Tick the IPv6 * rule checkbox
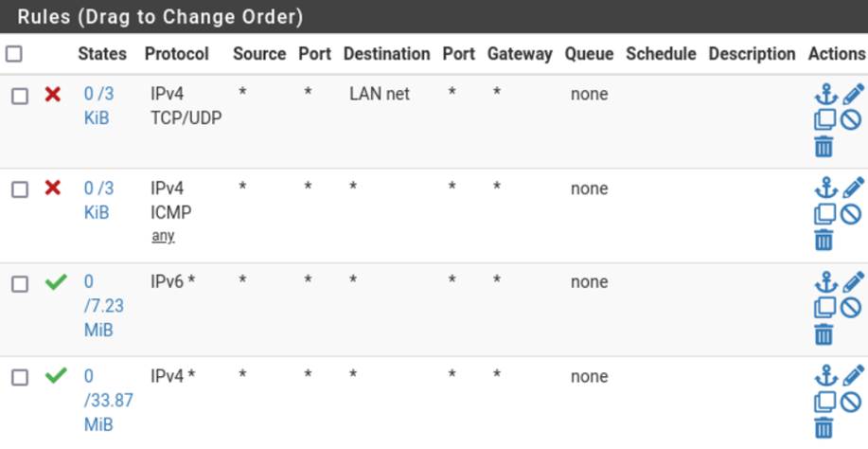This screenshot has height=449, width=868. (20, 283)
